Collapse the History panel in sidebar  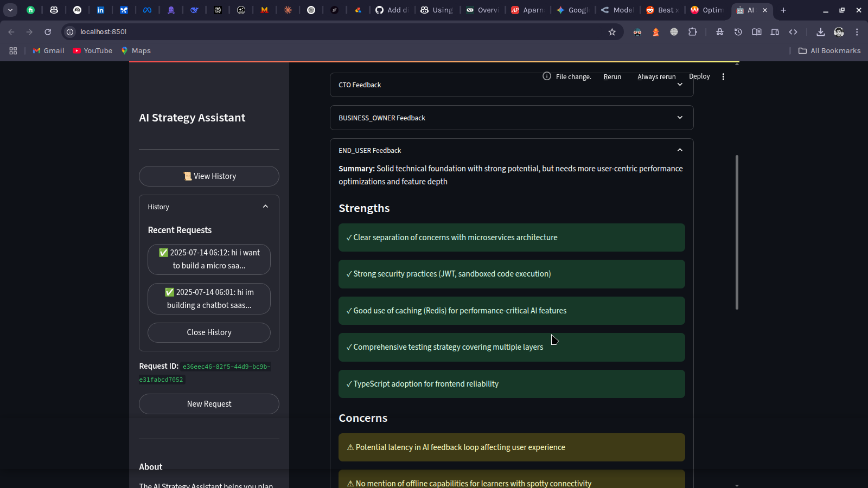point(265,207)
